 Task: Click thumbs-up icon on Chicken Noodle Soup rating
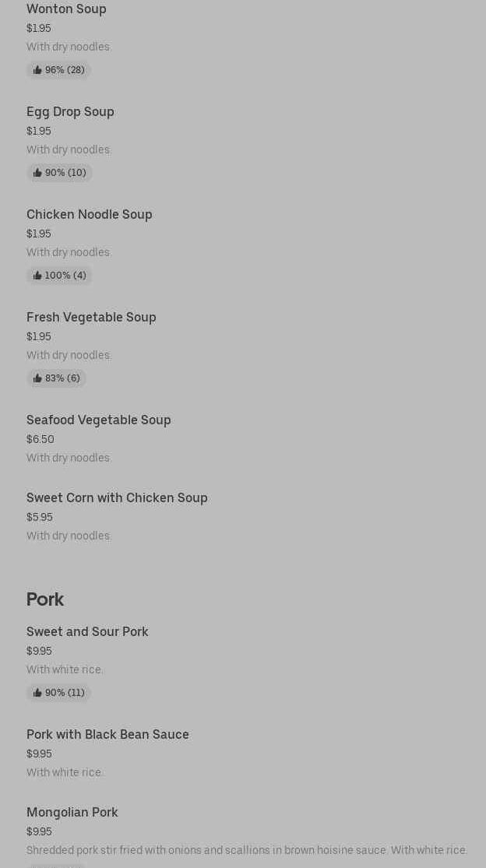tap(37, 276)
